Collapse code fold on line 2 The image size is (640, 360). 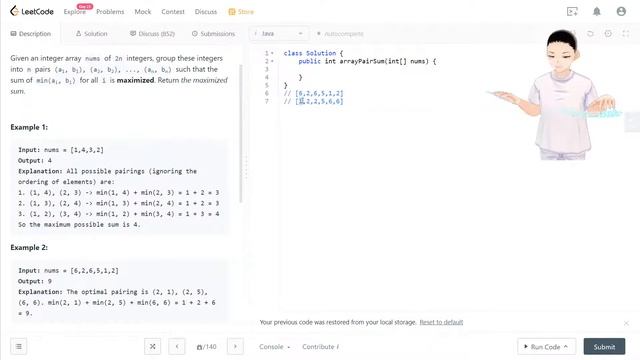click(x=273, y=61)
